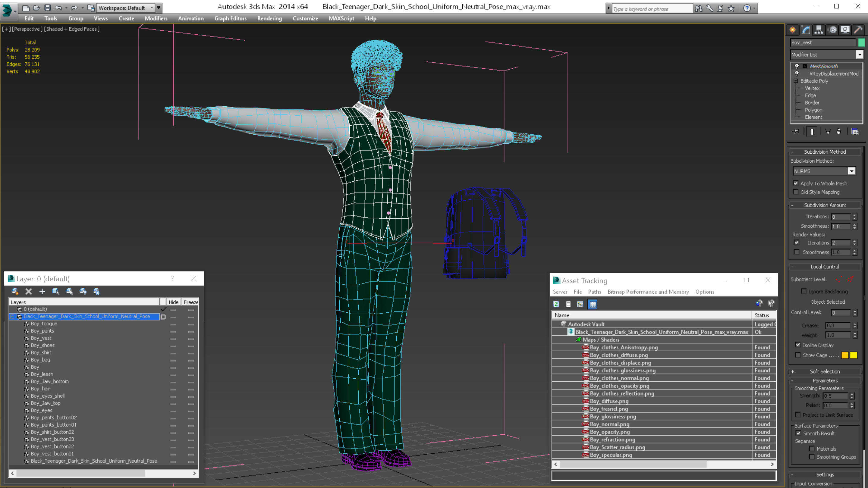Toggle Smooth Result checkbox
The image size is (868, 488).
pos(798,433)
